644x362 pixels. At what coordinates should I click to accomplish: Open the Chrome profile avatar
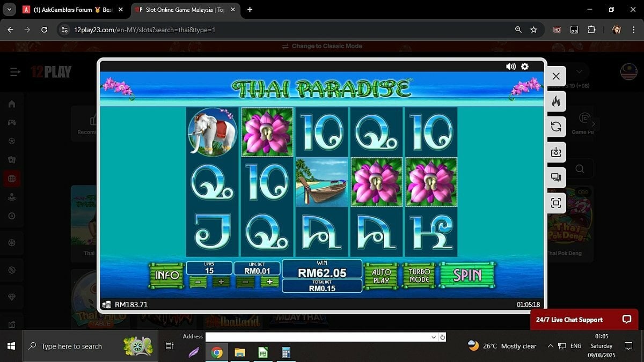[x=616, y=30]
